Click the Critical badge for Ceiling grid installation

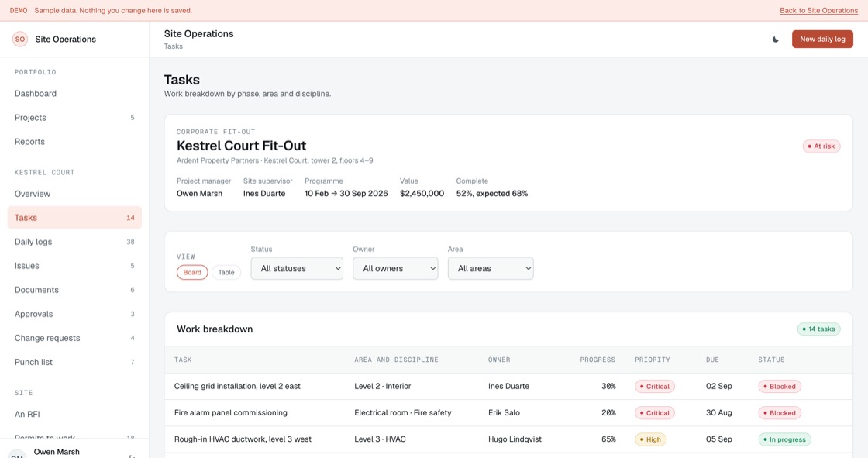(x=654, y=387)
